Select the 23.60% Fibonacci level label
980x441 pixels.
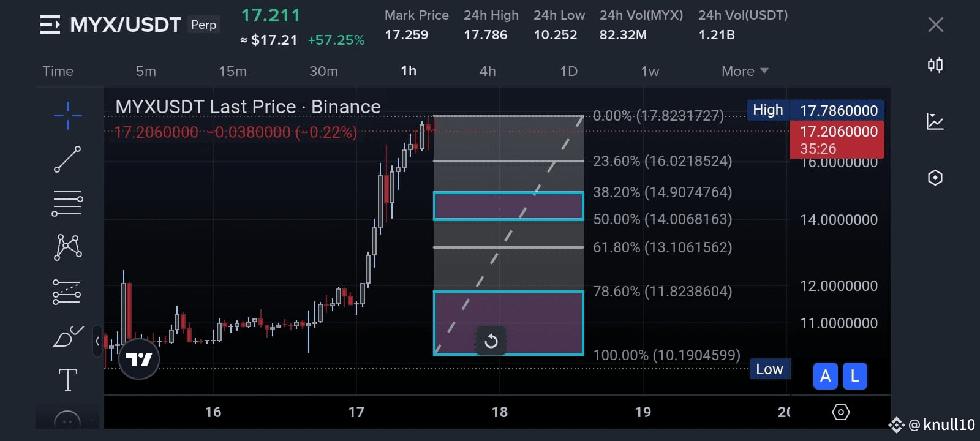point(662,161)
